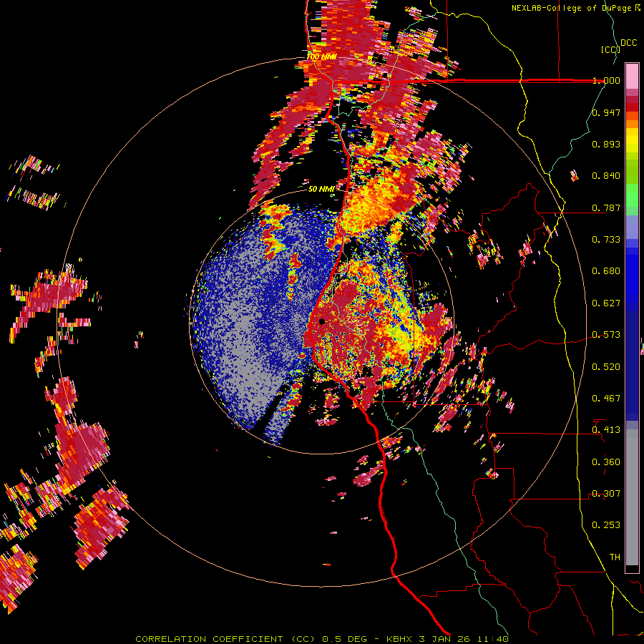Pick the gray lower color bar segment
Viewport: 644px width, 644px height.
point(632,497)
